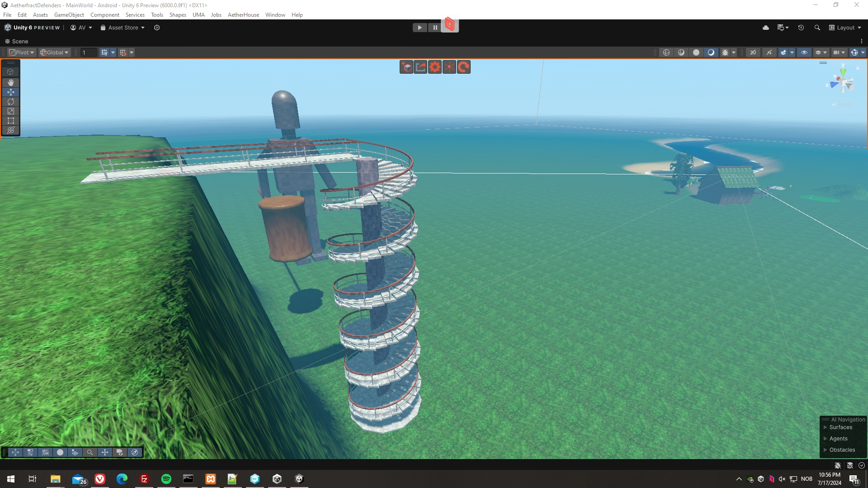868x488 pixels.
Task: Click the red gear overlay icon
Action: tap(434, 67)
